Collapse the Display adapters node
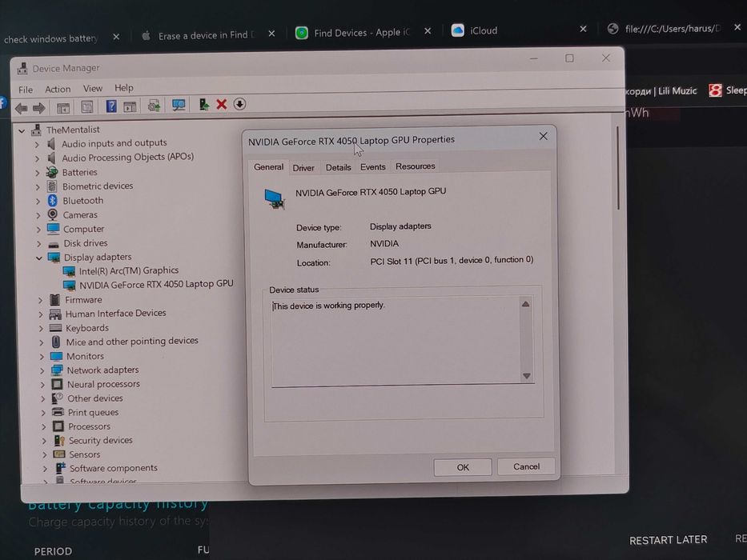This screenshot has height=560, width=747. [39, 258]
